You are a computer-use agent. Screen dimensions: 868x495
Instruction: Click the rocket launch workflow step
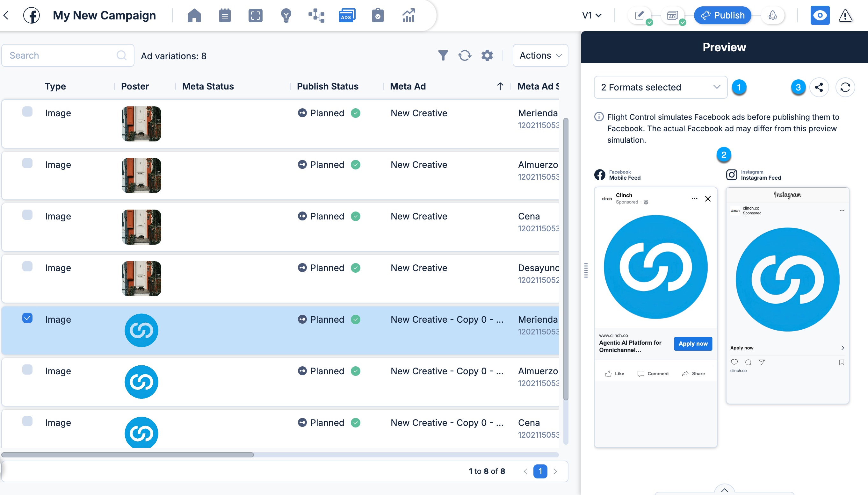click(773, 15)
